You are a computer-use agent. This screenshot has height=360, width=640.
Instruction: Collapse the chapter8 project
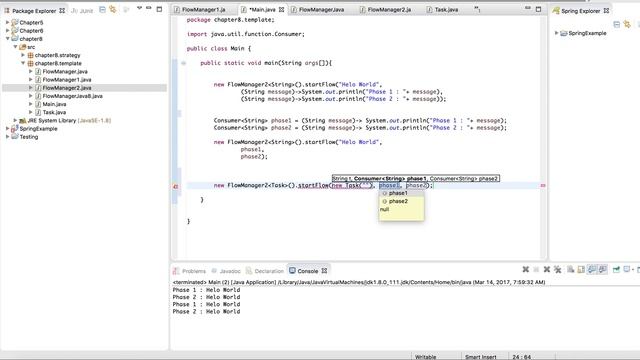coord(7,39)
